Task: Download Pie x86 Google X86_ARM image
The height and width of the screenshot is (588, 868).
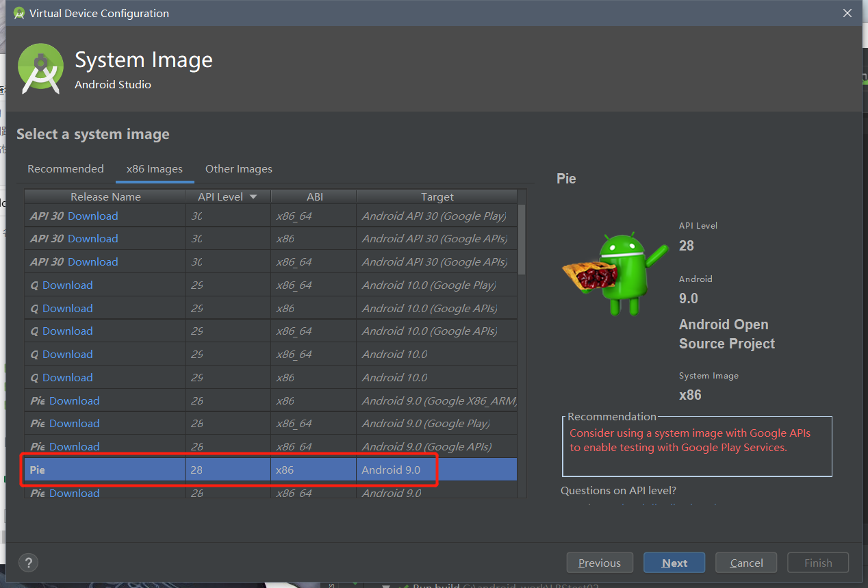Action: tap(75, 400)
